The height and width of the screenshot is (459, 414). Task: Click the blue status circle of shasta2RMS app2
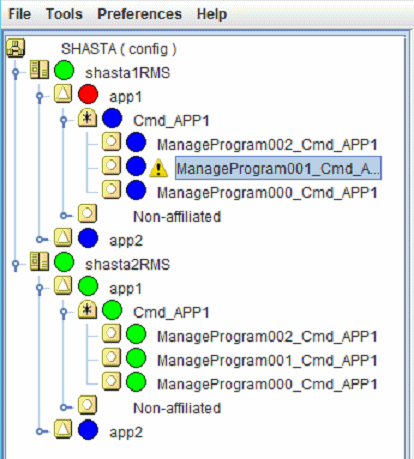[x=88, y=430]
